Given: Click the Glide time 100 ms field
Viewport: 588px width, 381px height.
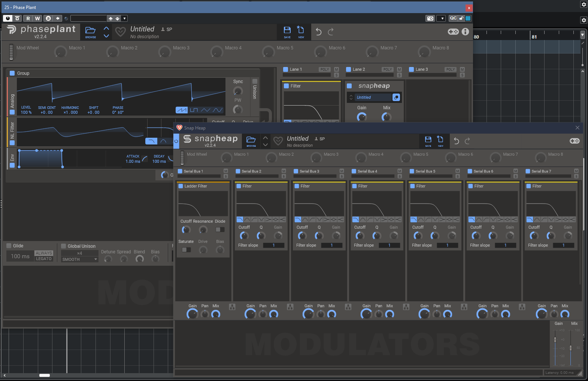Looking at the screenshot, I should [20, 256].
